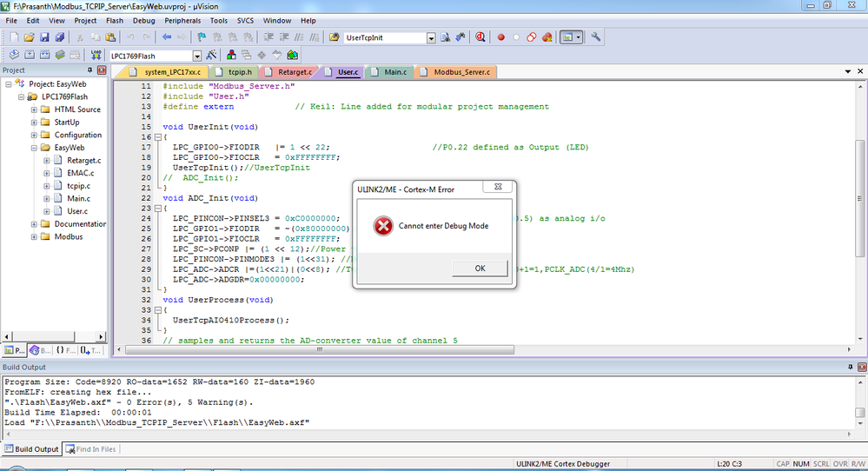Open Configuration wrench icon
Screen dimensions: 868x471
[x=596, y=37]
